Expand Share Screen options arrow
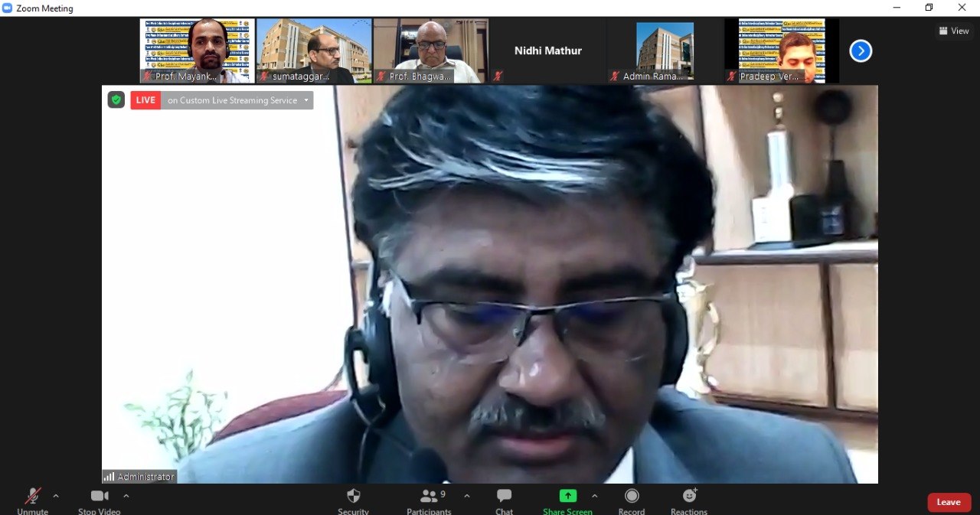 point(594,496)
